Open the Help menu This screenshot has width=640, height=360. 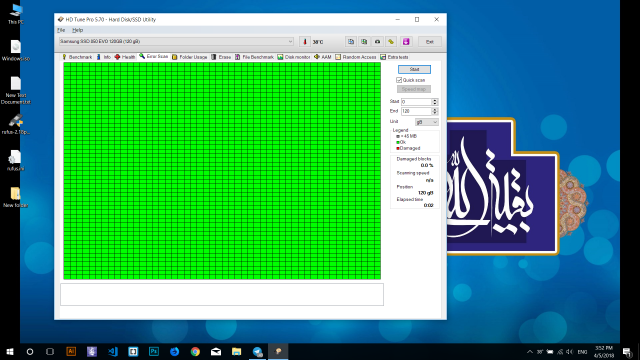click(78, 30)
